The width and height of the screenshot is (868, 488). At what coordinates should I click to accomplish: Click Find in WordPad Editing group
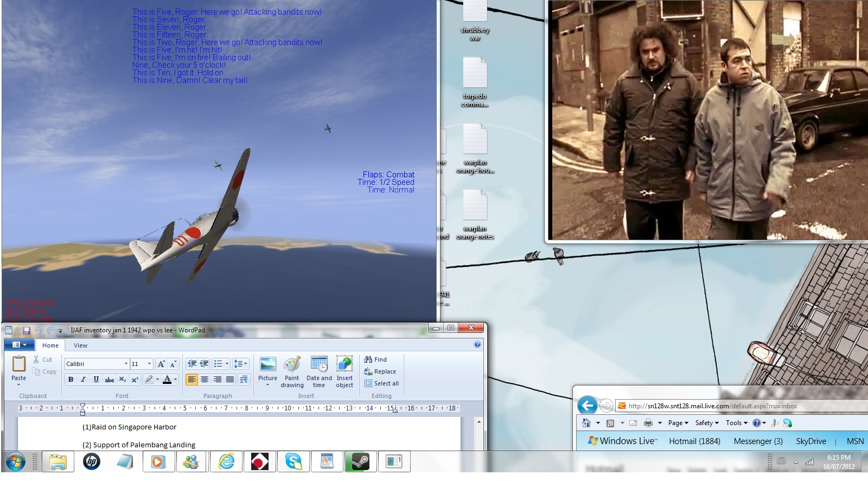375,359
